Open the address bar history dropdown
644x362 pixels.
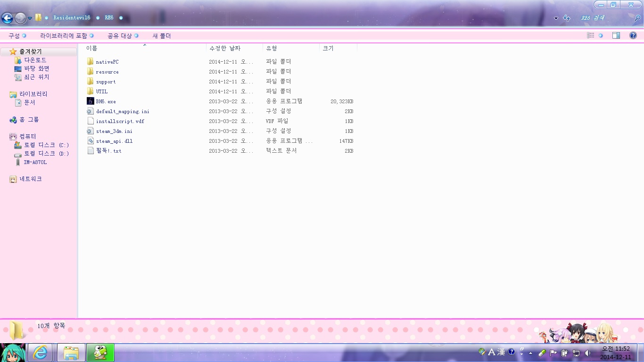(556, 18)
